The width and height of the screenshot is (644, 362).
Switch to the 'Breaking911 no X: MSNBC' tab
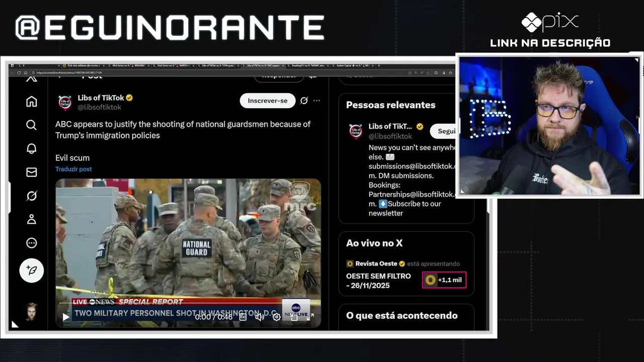pos(307,65)
